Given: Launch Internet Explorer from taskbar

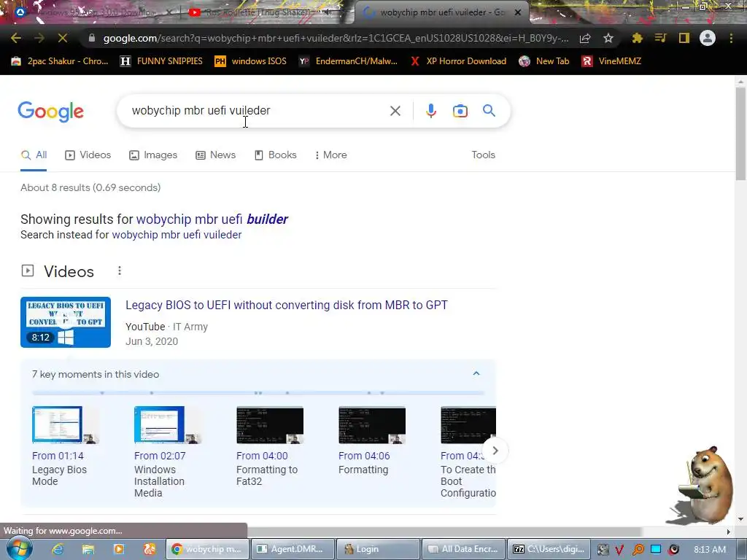Looking at the screenshot, I should click(57, 549).
